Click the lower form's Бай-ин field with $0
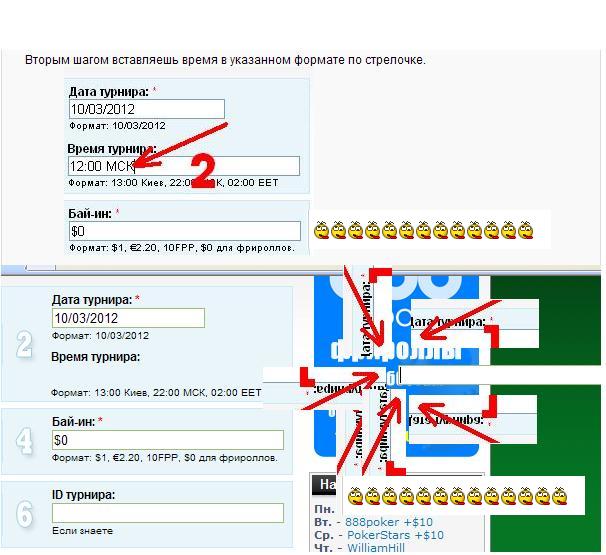 [167, 440]
